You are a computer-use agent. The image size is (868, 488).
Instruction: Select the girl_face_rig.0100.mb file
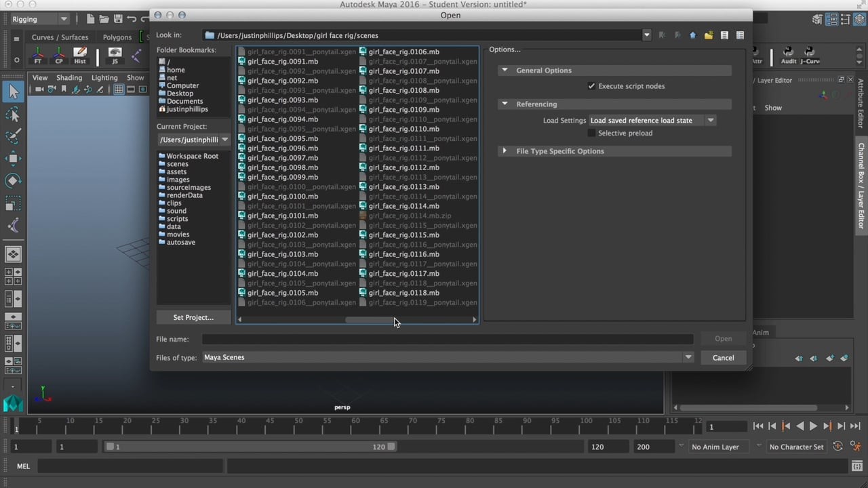[283, 196]
